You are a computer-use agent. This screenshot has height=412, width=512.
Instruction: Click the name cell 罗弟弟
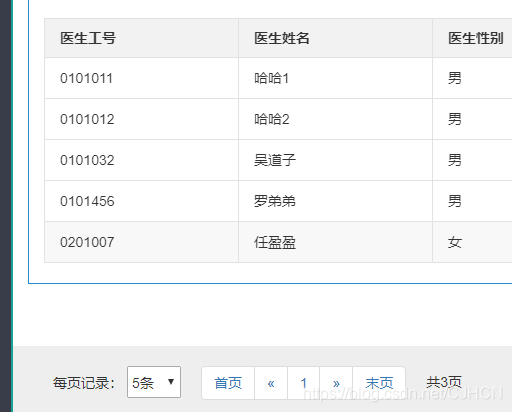[x=335, y=201]
